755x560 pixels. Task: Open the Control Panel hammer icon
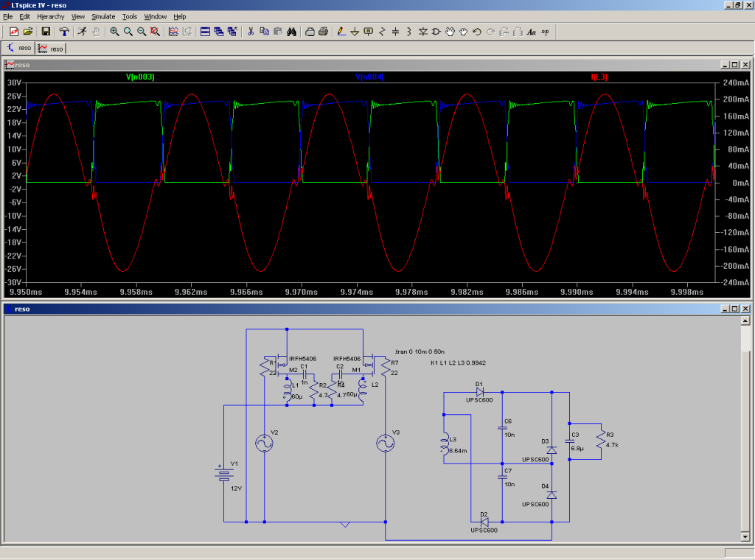64,32
